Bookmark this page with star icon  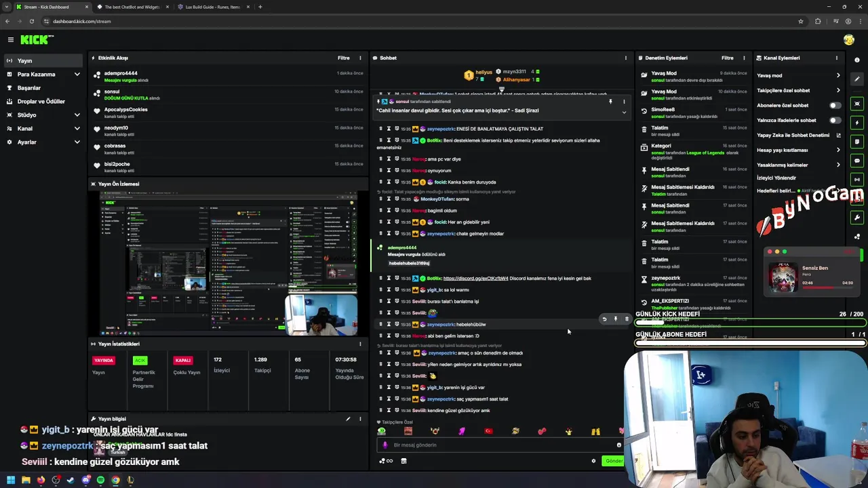click(801, 21)
